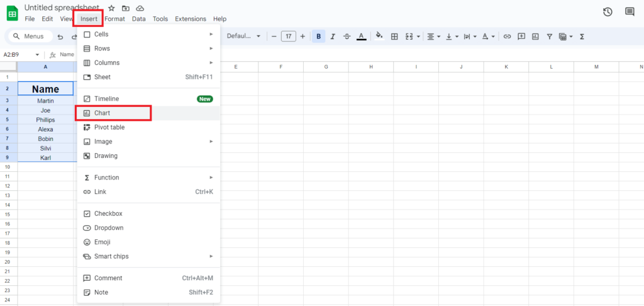Expand the Name box A2:B9 dropdown
The height and width of the screenshot is (306, 644).
pos(37,55)
